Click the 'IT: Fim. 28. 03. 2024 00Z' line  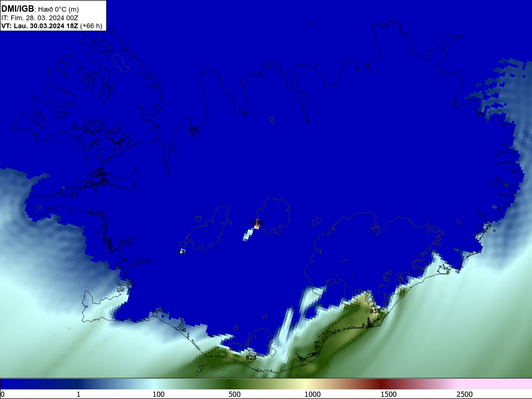click(x=40, y=18)
